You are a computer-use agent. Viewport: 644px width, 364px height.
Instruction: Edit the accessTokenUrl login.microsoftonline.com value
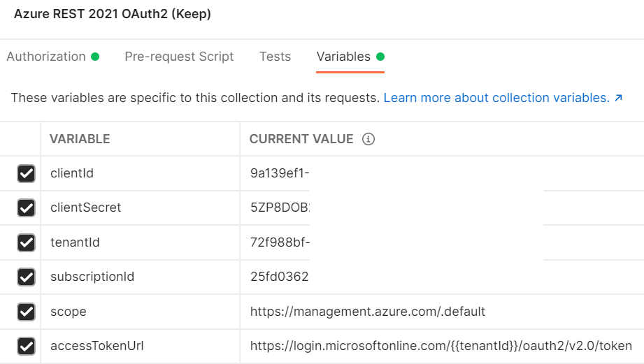tap(442, 347)
